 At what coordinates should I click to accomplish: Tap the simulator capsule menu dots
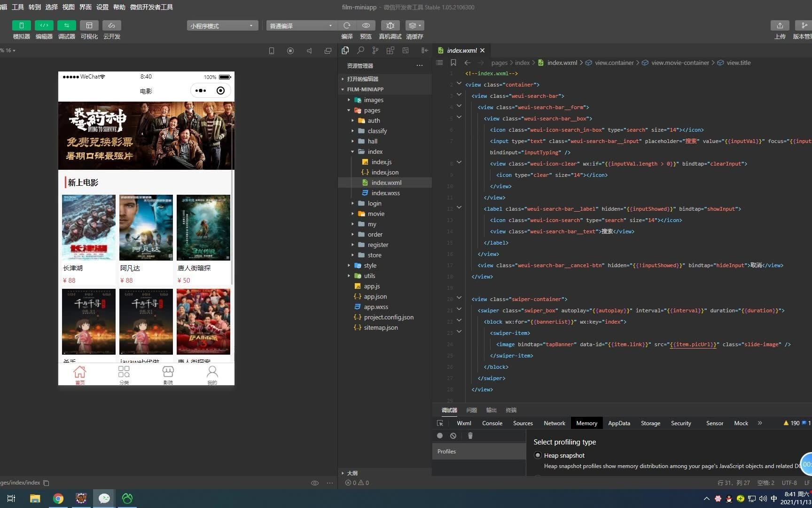coord(201,91)
